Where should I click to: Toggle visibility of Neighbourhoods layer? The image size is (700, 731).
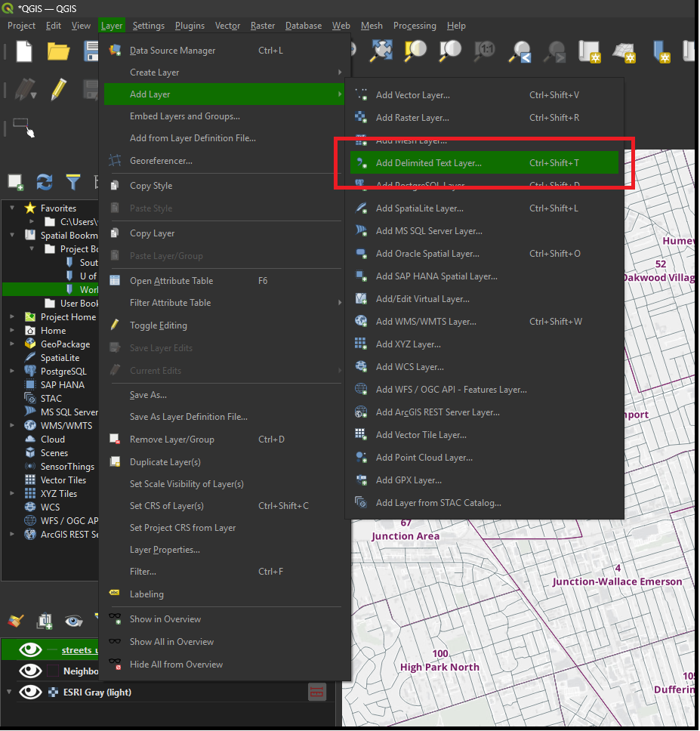(30, 671)
